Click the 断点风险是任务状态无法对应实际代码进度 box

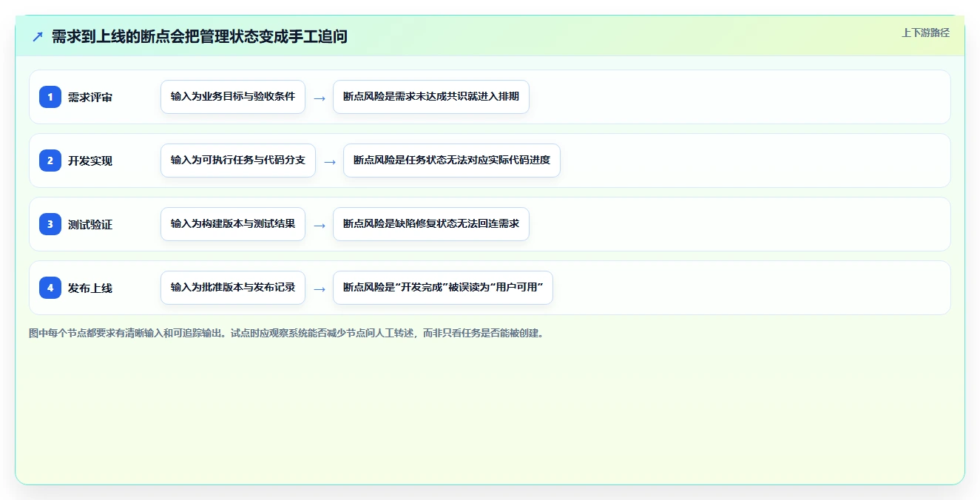pyautogui.click(x=452, y=161)
